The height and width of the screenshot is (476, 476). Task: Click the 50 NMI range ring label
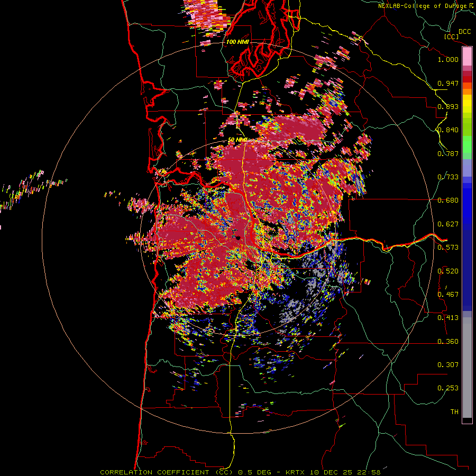[237, 140]
